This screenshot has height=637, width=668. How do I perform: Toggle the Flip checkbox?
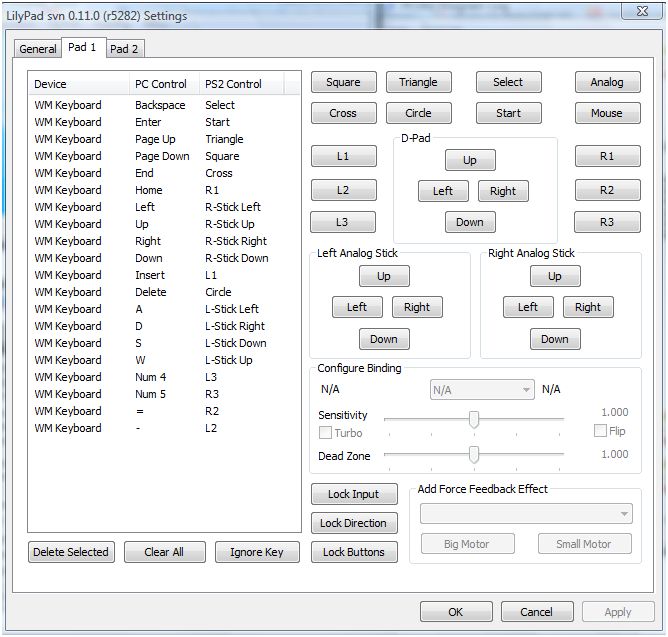[x=600, y=431]
